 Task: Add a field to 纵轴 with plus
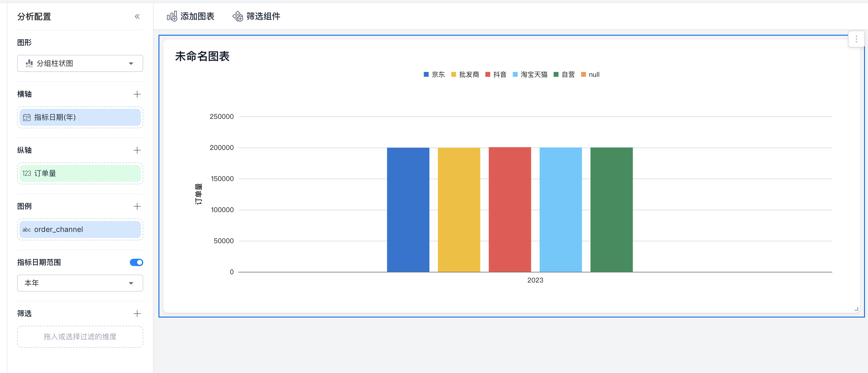[137, 150]
